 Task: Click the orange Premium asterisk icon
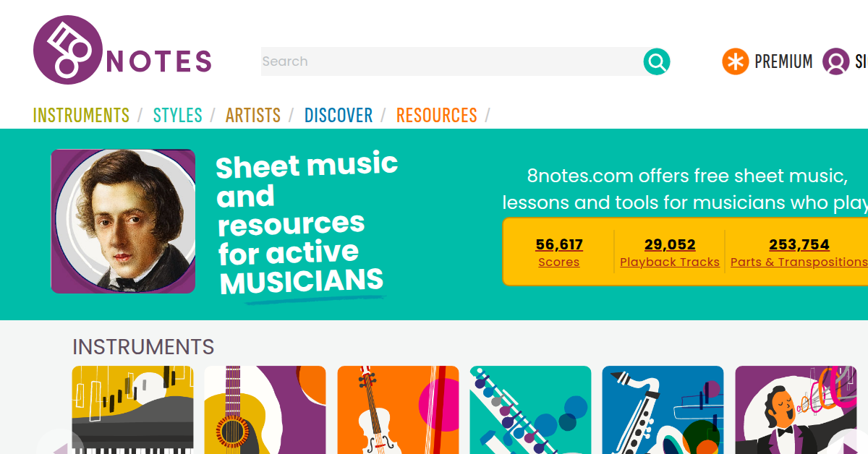(x=735, y=61)
